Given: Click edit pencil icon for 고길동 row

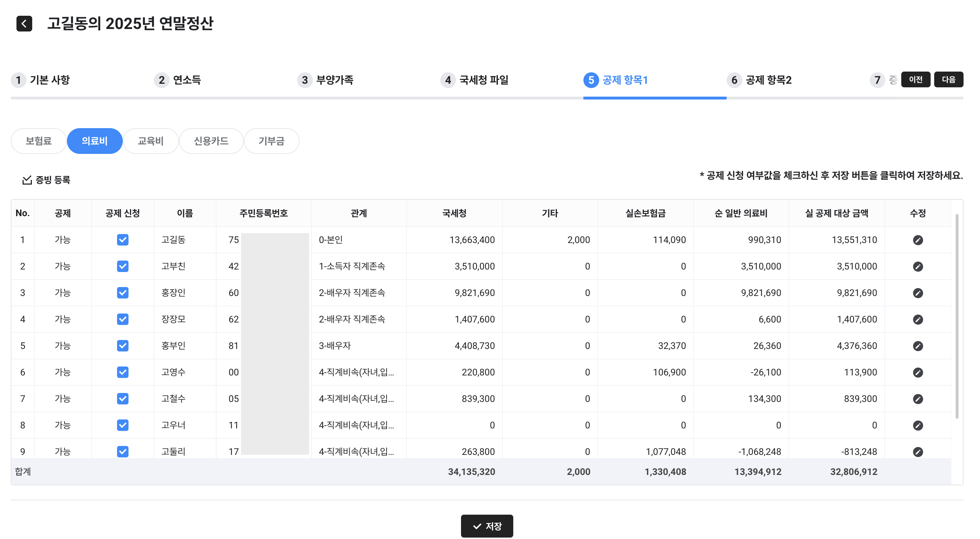Looking at the screenshot, I should coord(917,240).
